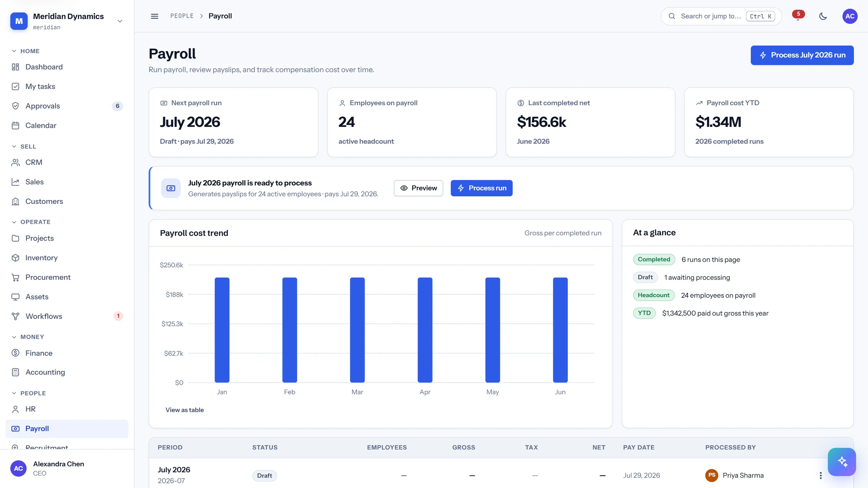The height and width of the screenshot is (488, 868).
Task: Open the Sales section
Action: (67, 182)
